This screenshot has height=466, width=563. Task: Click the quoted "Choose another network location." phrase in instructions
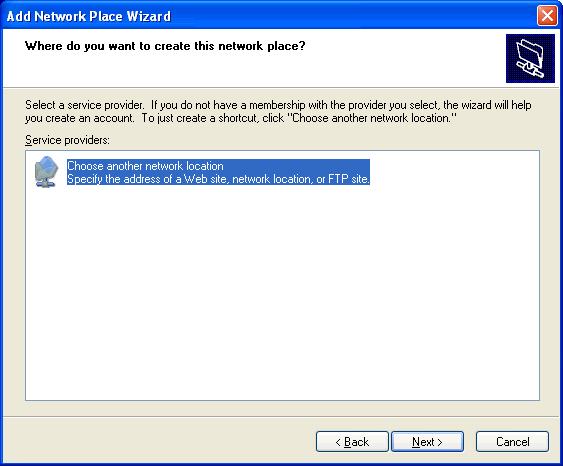click(x=372, y=118)
